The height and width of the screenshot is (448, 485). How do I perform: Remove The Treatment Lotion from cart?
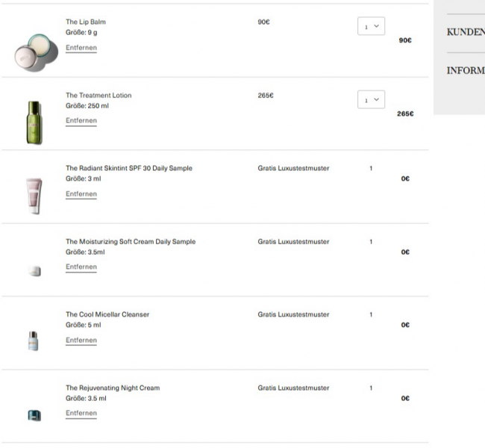click(81, 121)
